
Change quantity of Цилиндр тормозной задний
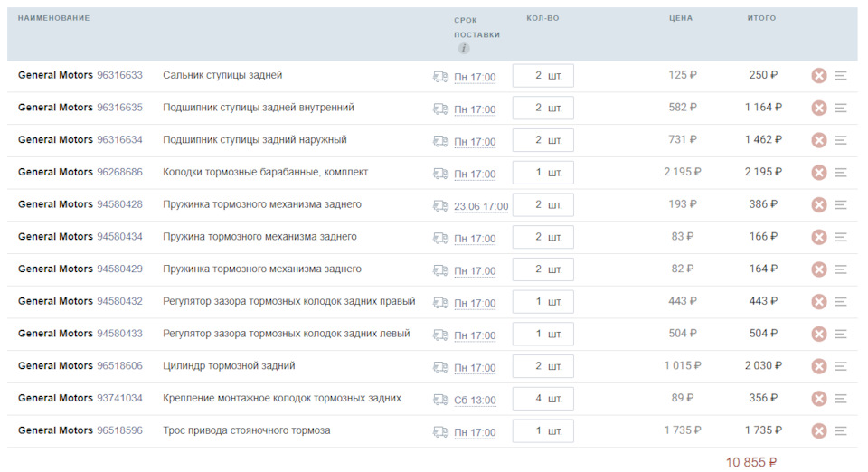tap(542, 366)
